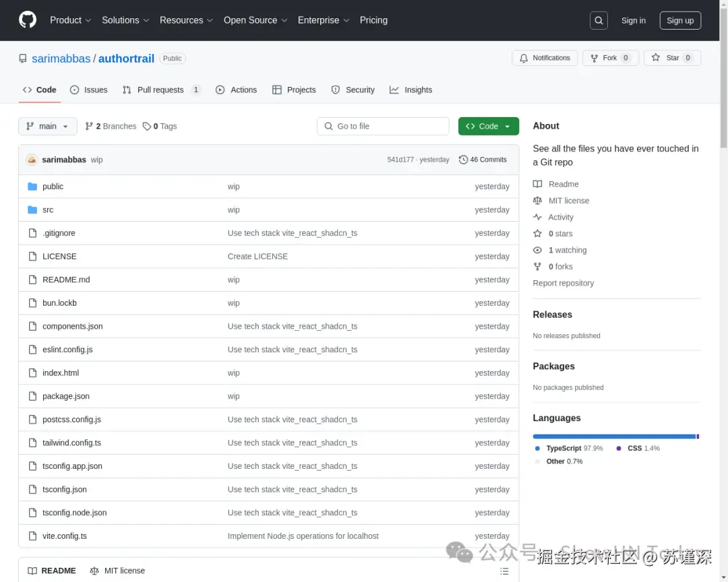Click the book icon beside Readme in About

(537, 184)
